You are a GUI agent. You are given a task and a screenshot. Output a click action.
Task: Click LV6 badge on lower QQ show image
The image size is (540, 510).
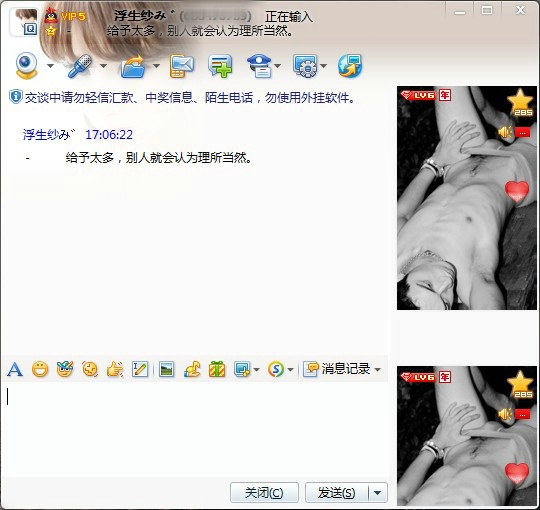tap(419, 377)
